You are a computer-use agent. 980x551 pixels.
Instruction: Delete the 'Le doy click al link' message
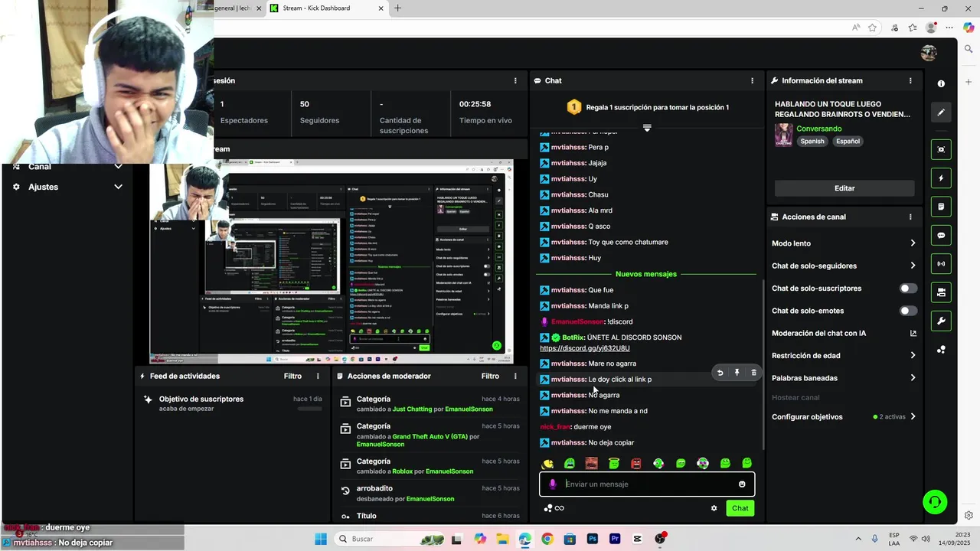[753, 373]
